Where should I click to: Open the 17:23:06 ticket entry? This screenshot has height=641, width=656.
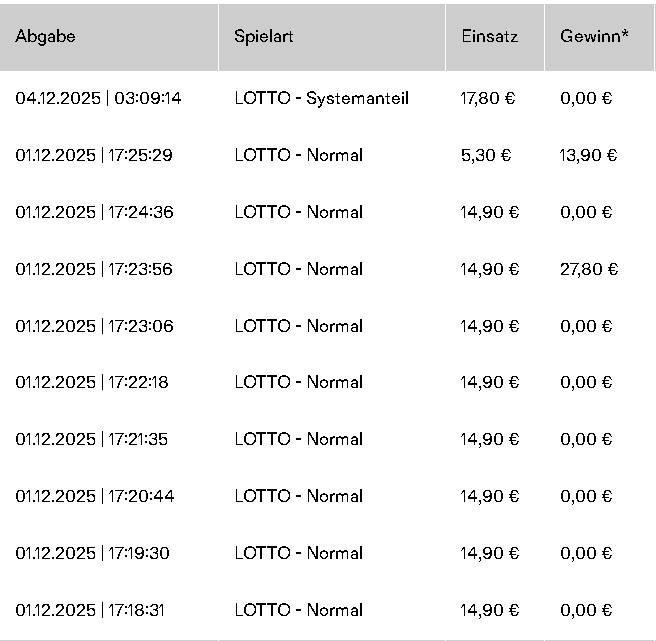pyautogui.click(x=94, y=326)
